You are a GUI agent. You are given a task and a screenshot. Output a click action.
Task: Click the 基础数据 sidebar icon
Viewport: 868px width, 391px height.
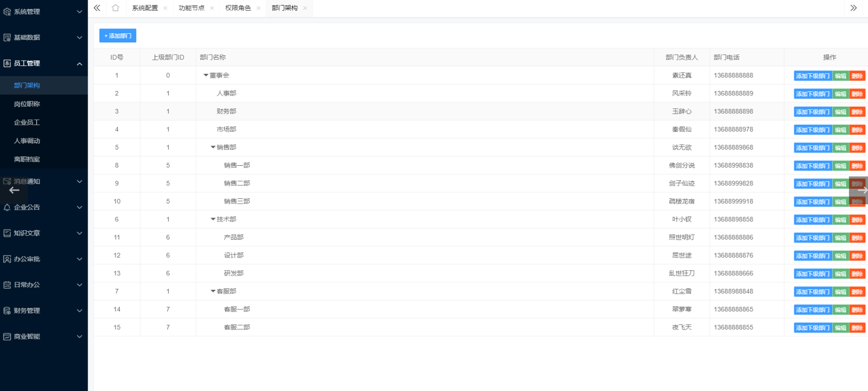[7, 38]
